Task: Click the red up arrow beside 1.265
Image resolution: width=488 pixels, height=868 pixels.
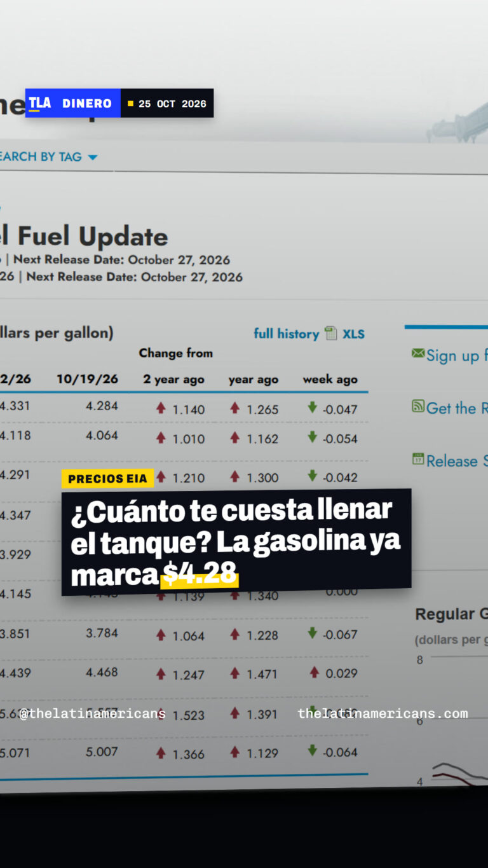Action: tap(235, 408)
